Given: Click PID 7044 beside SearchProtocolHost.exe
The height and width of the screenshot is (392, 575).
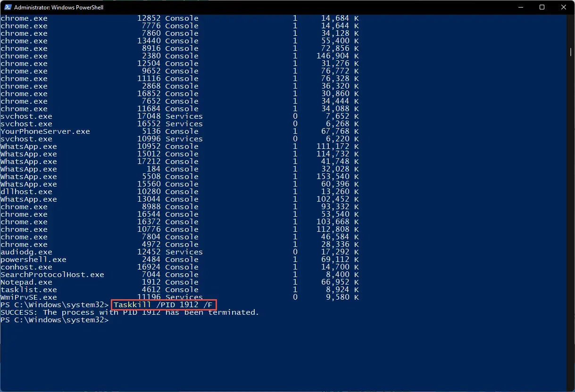Looking at the screenshot, I should pyautogui.click(x=151, y=275).
